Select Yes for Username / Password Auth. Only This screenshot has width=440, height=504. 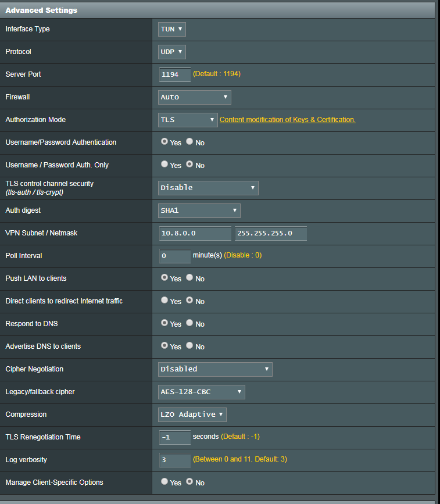(x=164, y=165)
